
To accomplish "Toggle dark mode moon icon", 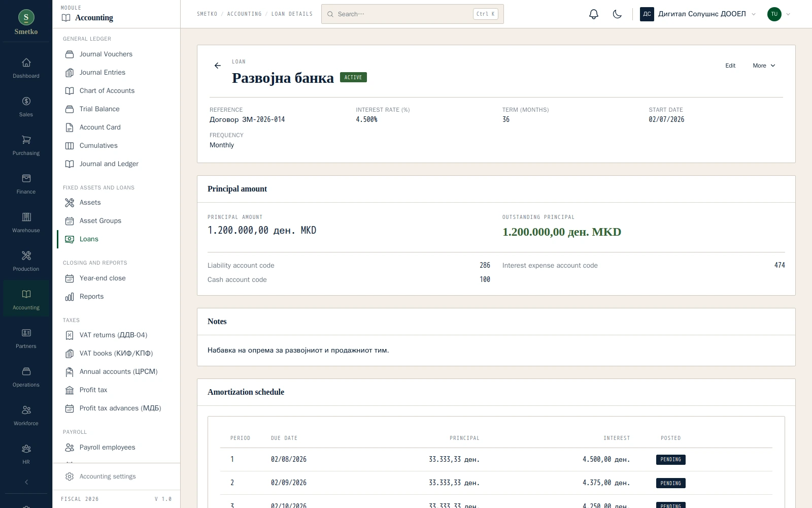I will [617, 14].
